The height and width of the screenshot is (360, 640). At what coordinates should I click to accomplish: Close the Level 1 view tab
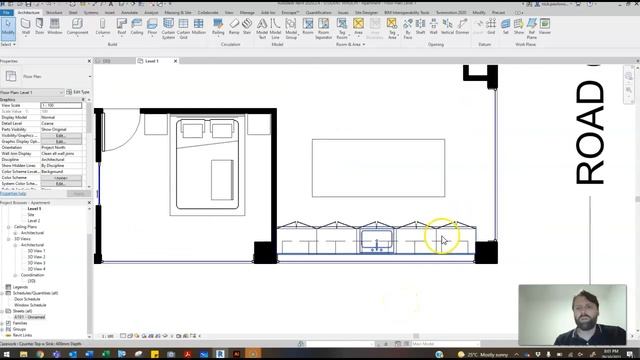[176, 61]
